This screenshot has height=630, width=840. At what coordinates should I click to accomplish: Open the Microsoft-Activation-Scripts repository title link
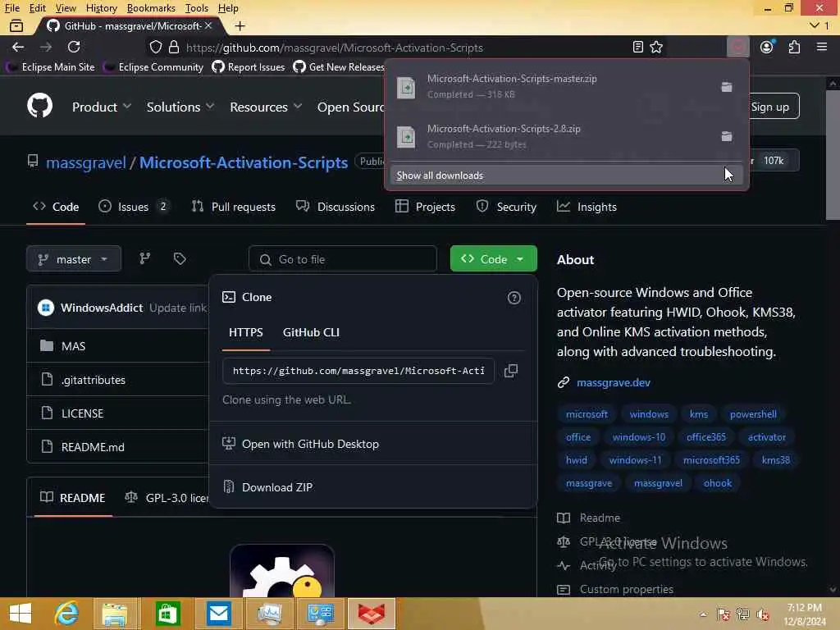click(244, 162)
